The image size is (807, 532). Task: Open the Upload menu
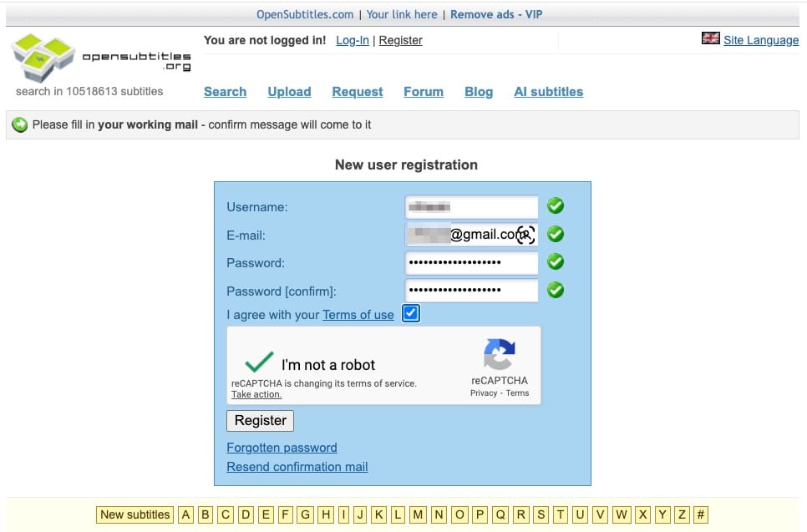coord(289,92)
